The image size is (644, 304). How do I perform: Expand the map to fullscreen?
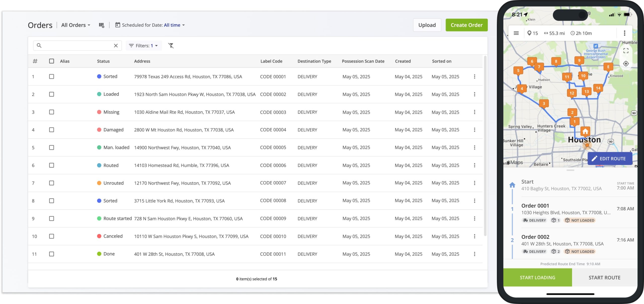point(626,51)
